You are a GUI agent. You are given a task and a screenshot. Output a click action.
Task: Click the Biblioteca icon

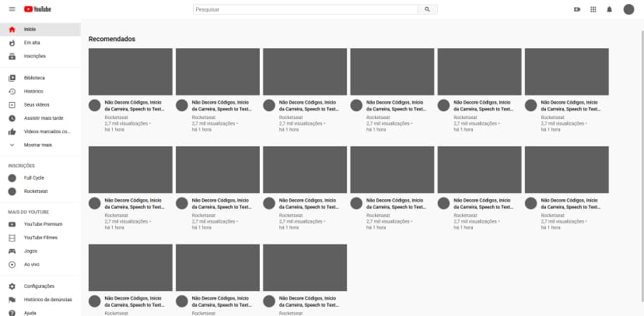coord(12,78)
